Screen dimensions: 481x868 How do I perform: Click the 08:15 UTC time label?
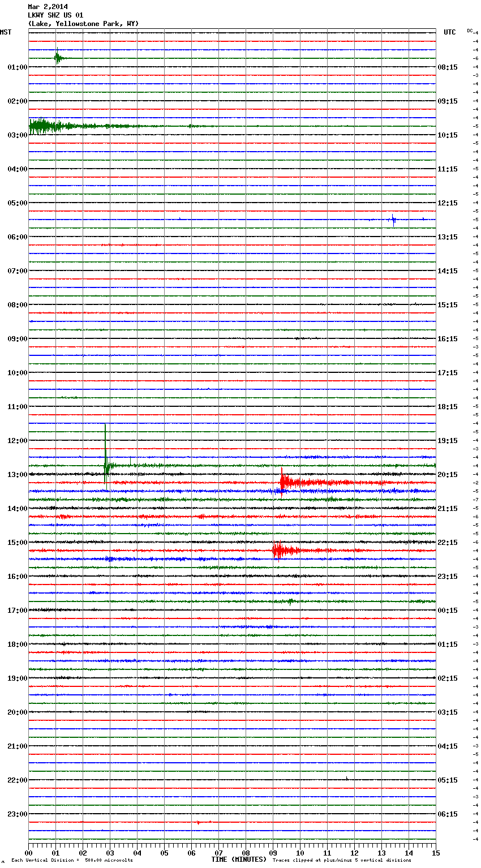pyautogui.click(x=448, y=67)
